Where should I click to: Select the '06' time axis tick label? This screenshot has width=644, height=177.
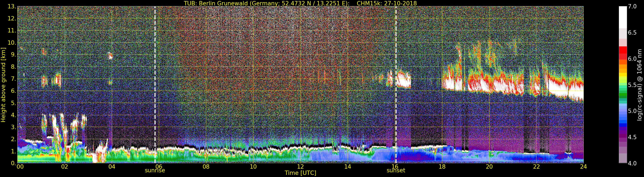click(159, 167)
